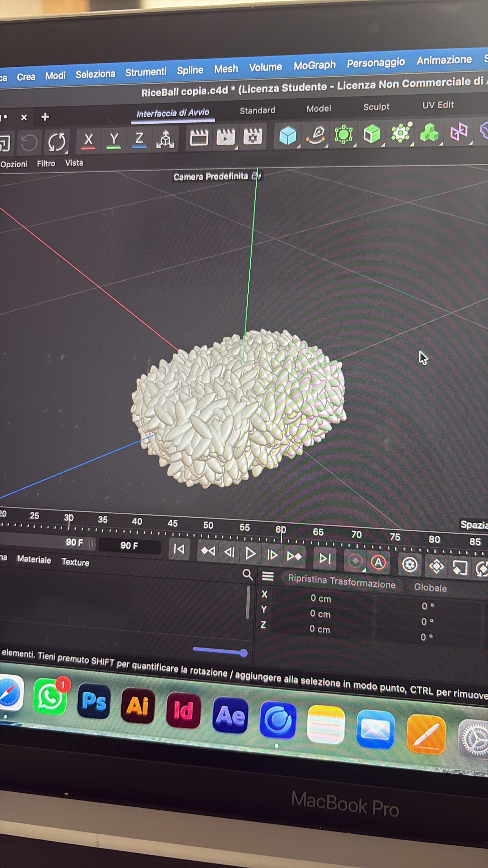Open Cinema 4D from the dock

278,720
